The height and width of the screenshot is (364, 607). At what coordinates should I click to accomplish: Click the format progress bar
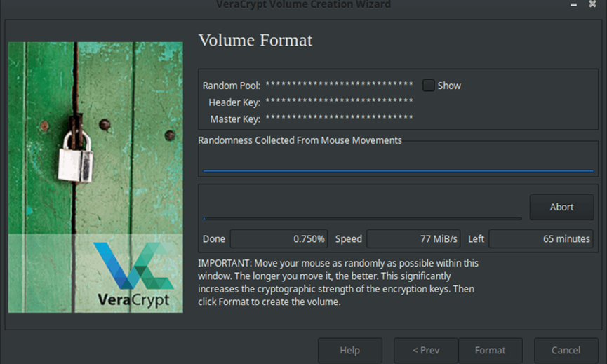(x=362, y=219)
